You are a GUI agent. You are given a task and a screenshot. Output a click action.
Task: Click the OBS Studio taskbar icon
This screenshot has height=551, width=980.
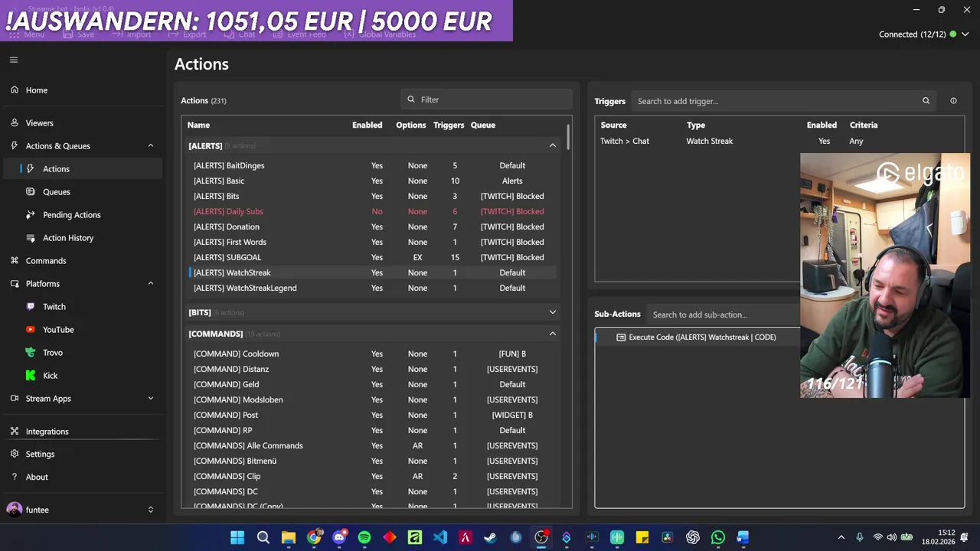tap(541, 537)
